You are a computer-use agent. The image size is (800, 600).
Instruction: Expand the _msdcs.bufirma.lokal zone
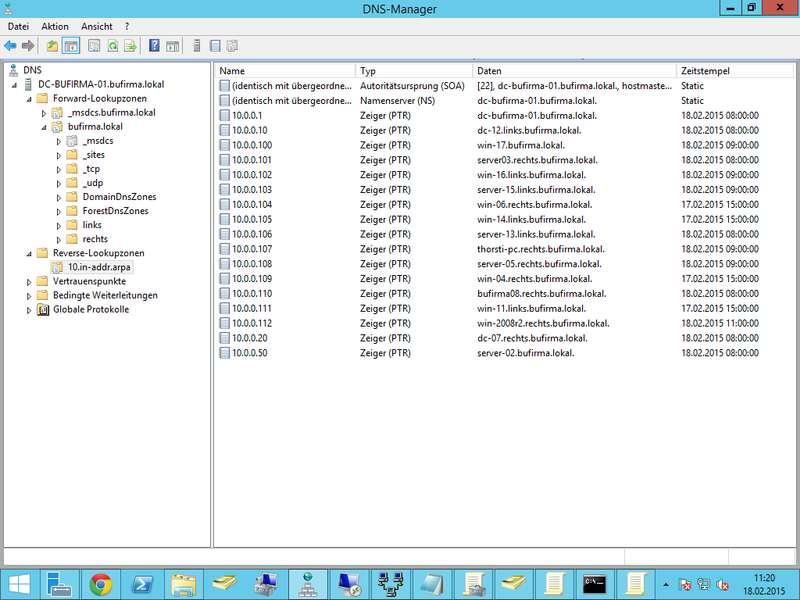click(44, 113)
